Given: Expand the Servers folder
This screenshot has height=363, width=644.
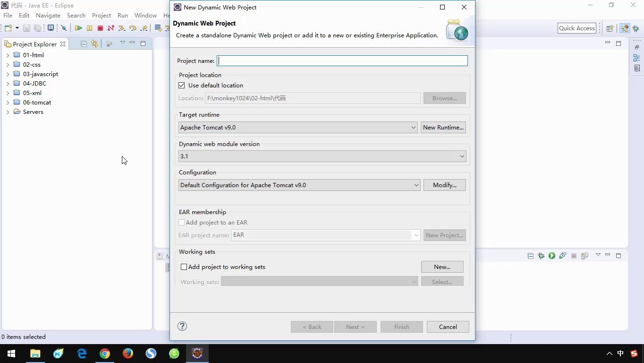Looking at the screenshot, I should [x=8, y=112].
